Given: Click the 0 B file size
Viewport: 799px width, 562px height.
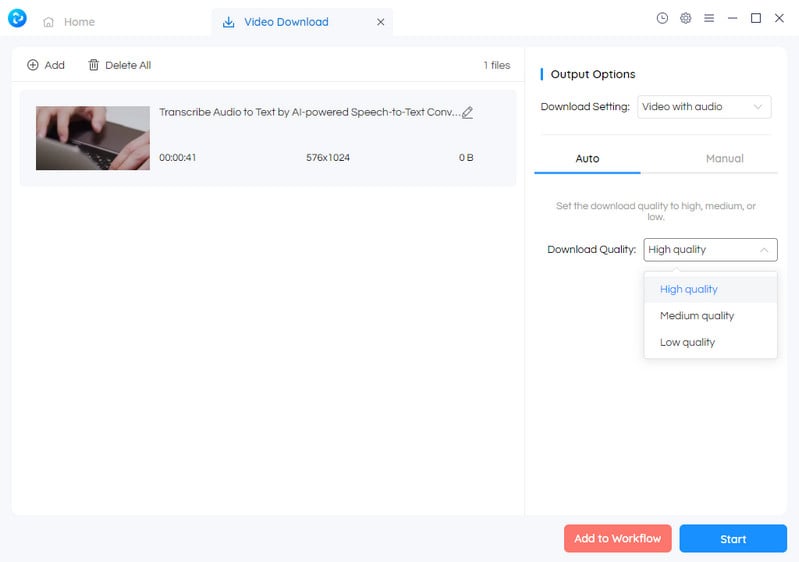Looking at the screenshot, I should click(x=466, y=157).
